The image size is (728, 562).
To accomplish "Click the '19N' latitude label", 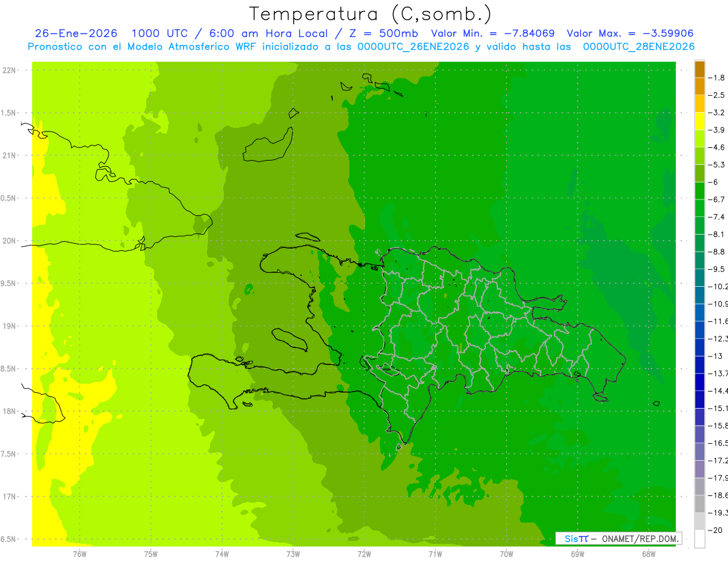I will (9, 326).
